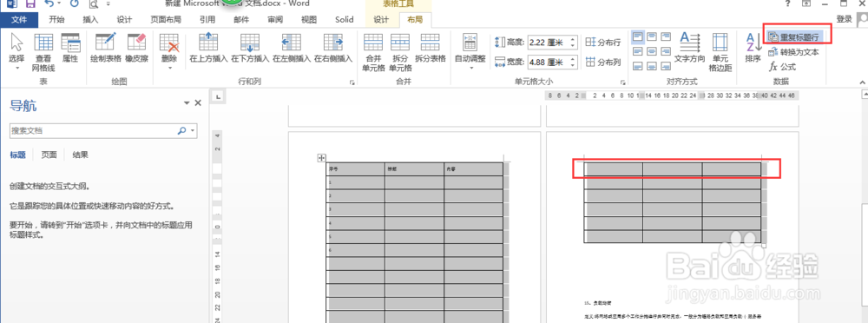Toggle 查看网格线 gridlines button
The image size is (868, 323).
(43, 52)
